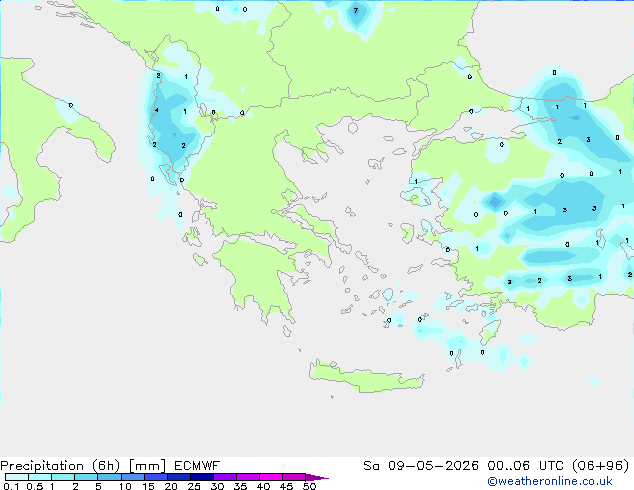Select the 15–20 mm legend swatch
634x490 pixels.
(x=155, y=477)
